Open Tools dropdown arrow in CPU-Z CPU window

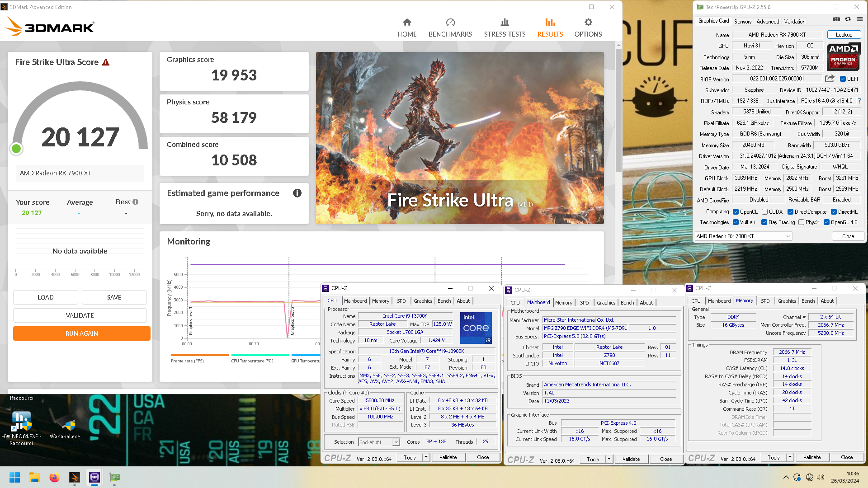click(x=426, y=457)
